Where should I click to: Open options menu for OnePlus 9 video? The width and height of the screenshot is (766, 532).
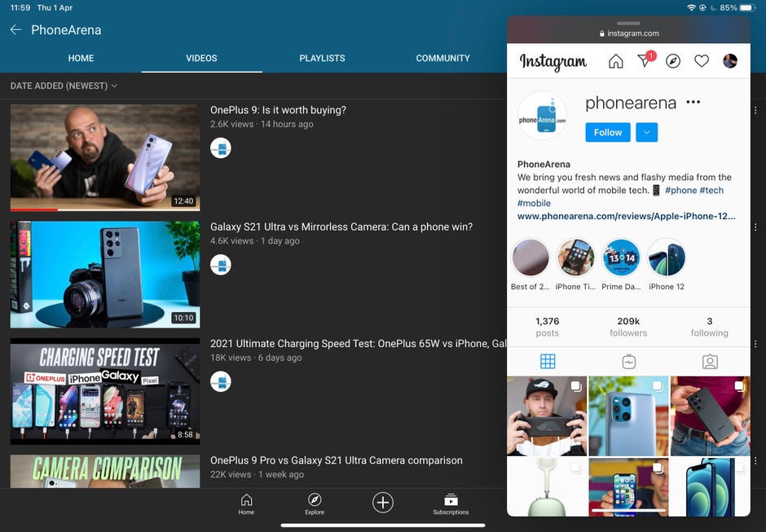(x=755, y=111)
